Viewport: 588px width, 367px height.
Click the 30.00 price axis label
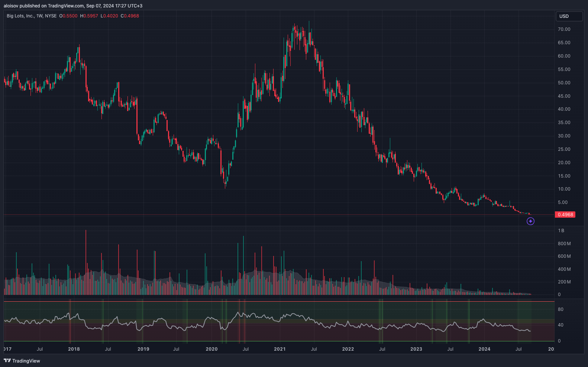[564, 136]
